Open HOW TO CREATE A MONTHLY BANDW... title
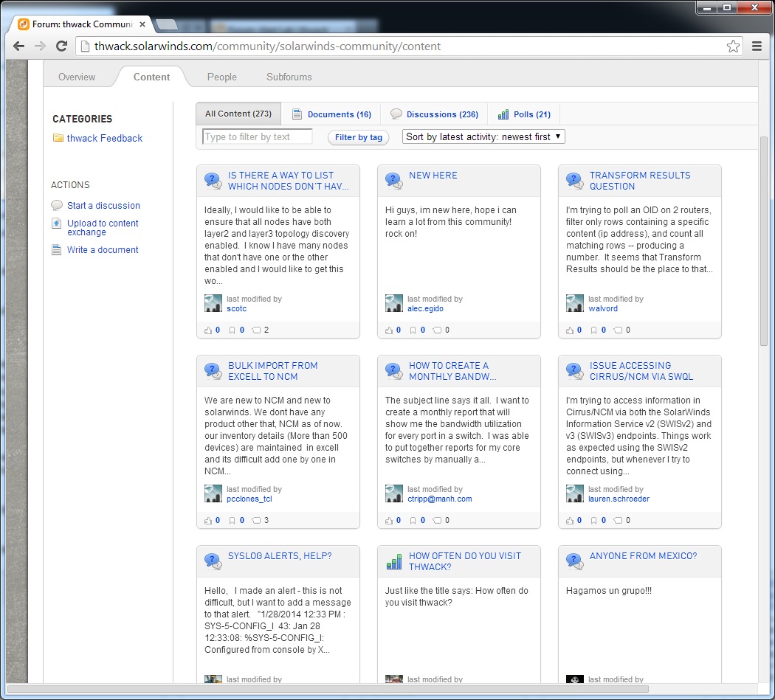The width and height of the screenshot is (775, 700). pyautogui.click(x=452, y=371)
